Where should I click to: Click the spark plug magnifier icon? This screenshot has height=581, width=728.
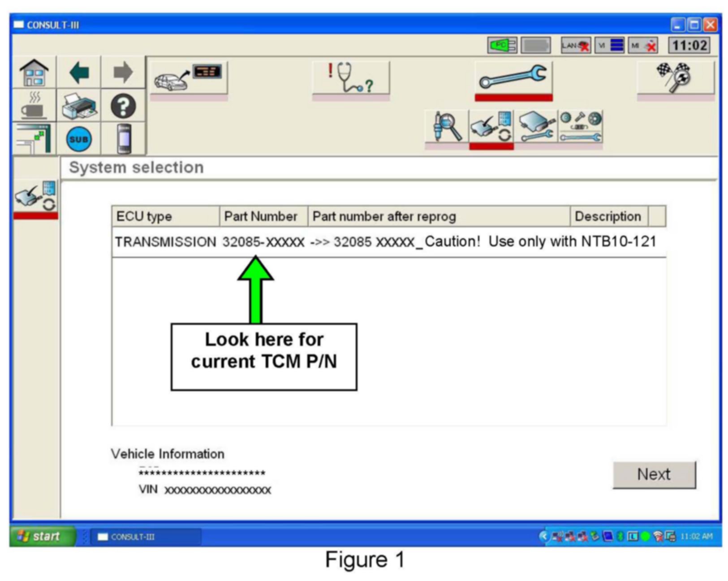(x=447, y=127)
